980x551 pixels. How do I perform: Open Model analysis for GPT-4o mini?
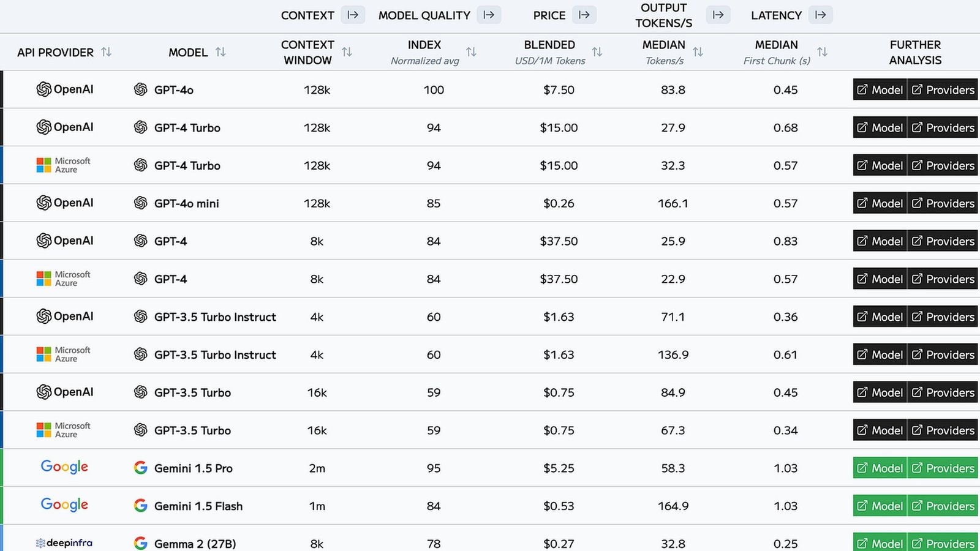click(x=880, y=203)
